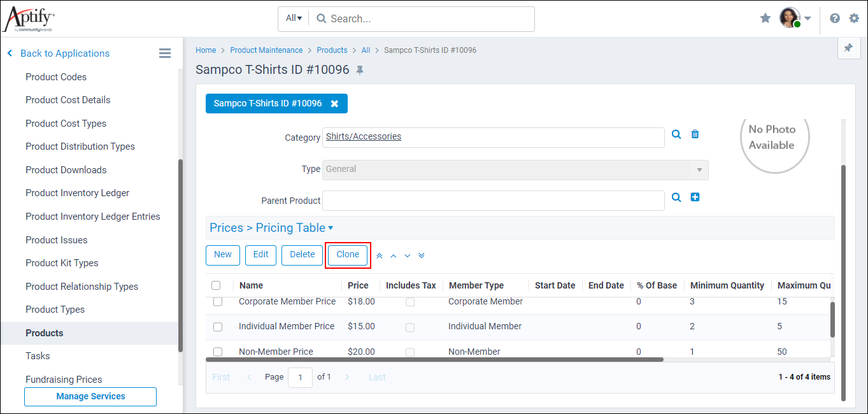
Task: Open Product Issues in sidebar
Action: pos(57,240)
